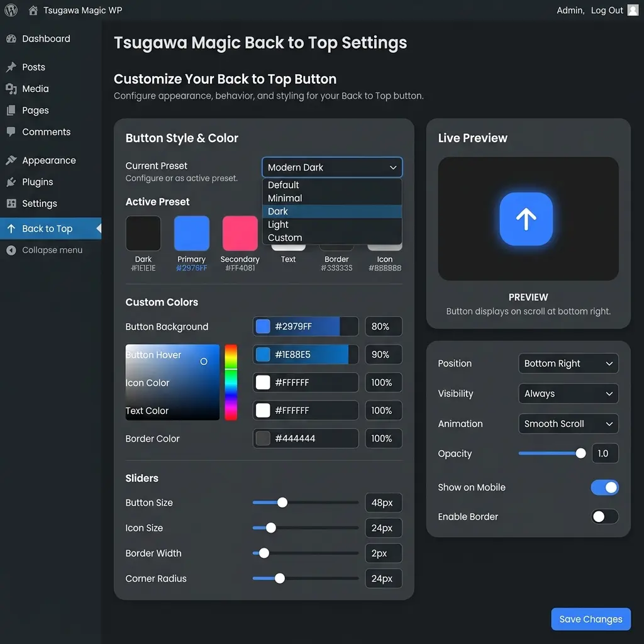The width and height of the screenshot is (644, 644).
Task: Open the Visibility dropdown
Action: point(569,394)
